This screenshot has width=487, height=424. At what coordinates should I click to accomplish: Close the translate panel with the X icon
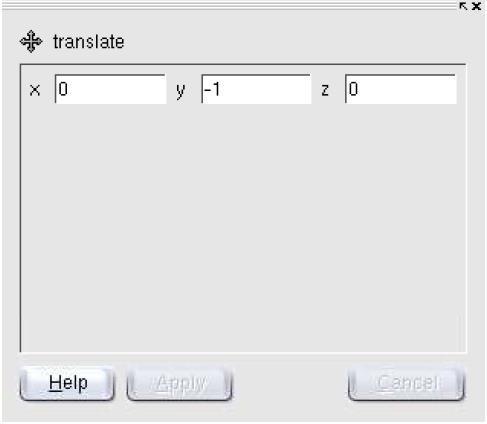click(x=477, y=6)
